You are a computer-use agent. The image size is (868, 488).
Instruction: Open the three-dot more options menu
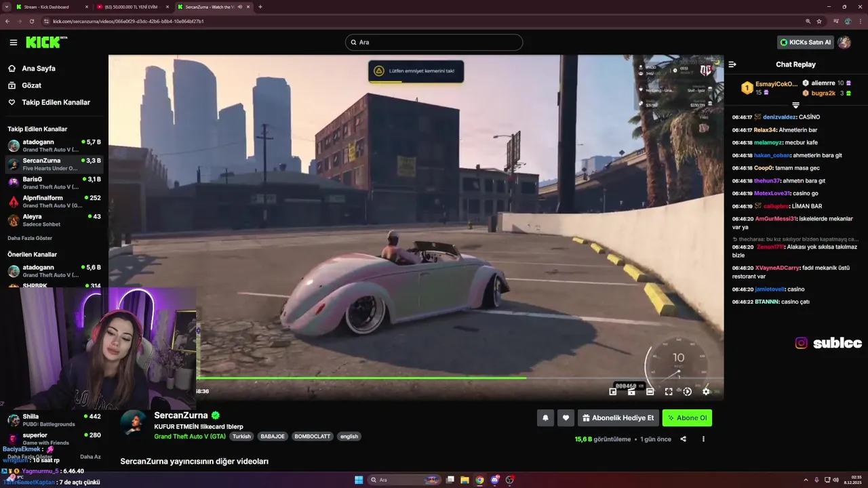coord(703,439)
